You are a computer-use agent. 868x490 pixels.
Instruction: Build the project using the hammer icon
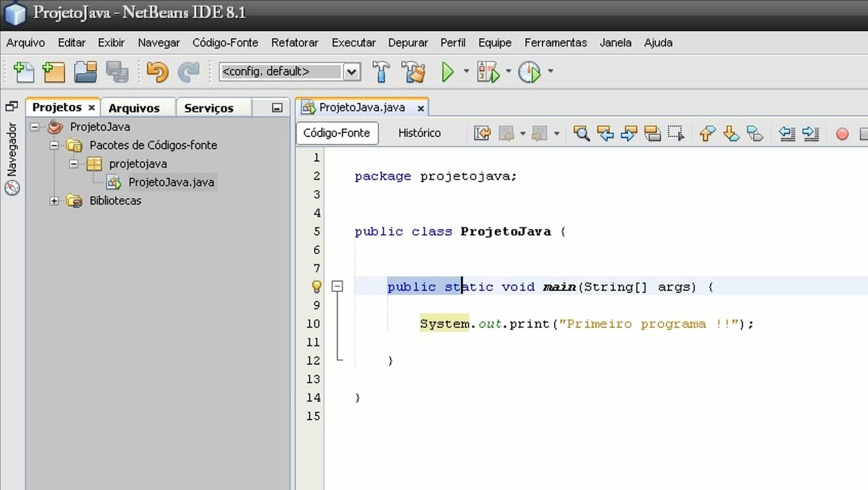point(381,72)
